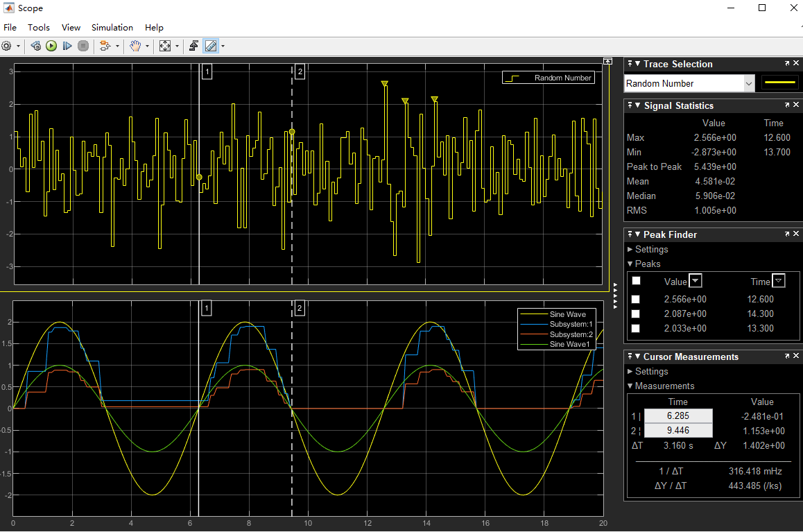Click the cursor 1 Time field showing 6.285
The width and height of the screenshot is (803, 532).
[x=677, y=416]
